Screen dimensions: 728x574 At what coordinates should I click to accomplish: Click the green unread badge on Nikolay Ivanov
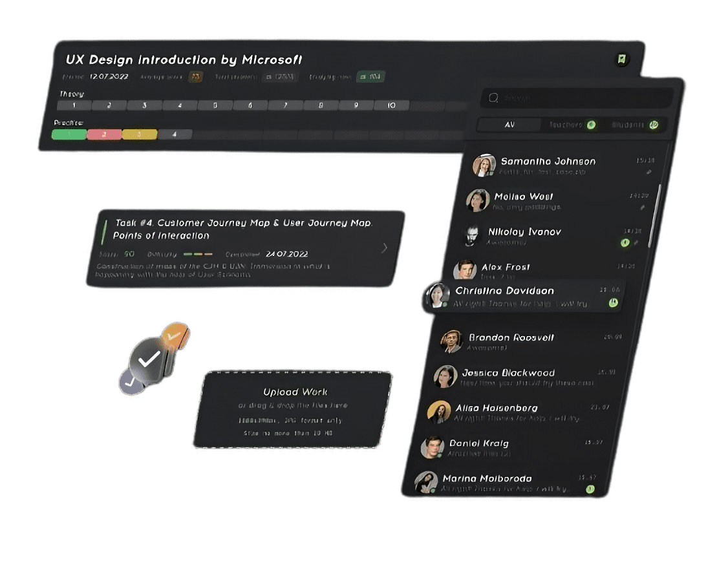pyautogui.click(x=625, y=242)
